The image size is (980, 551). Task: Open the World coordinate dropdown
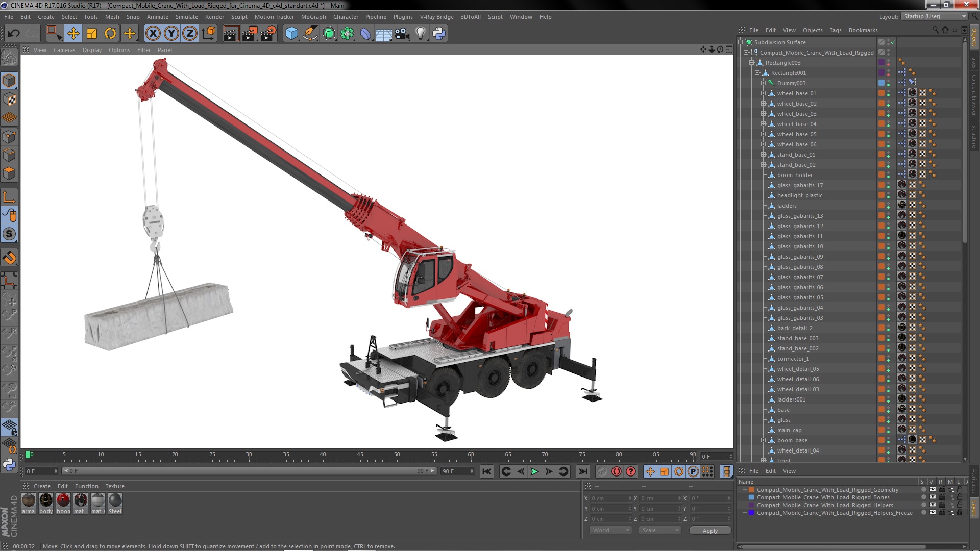pos(611,530)
